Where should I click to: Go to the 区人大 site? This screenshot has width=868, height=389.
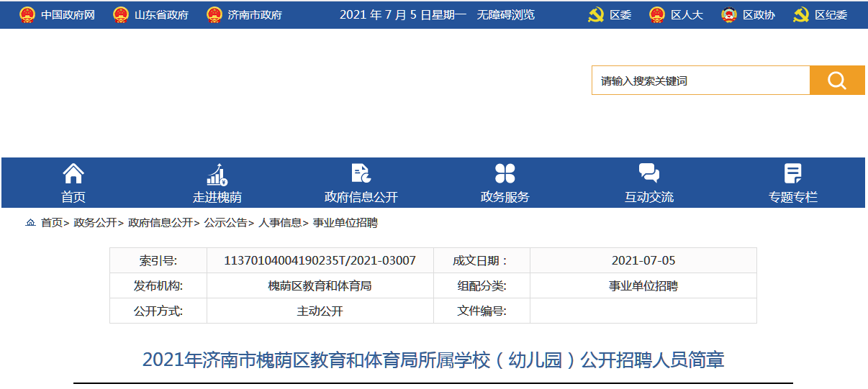point(687,14)
